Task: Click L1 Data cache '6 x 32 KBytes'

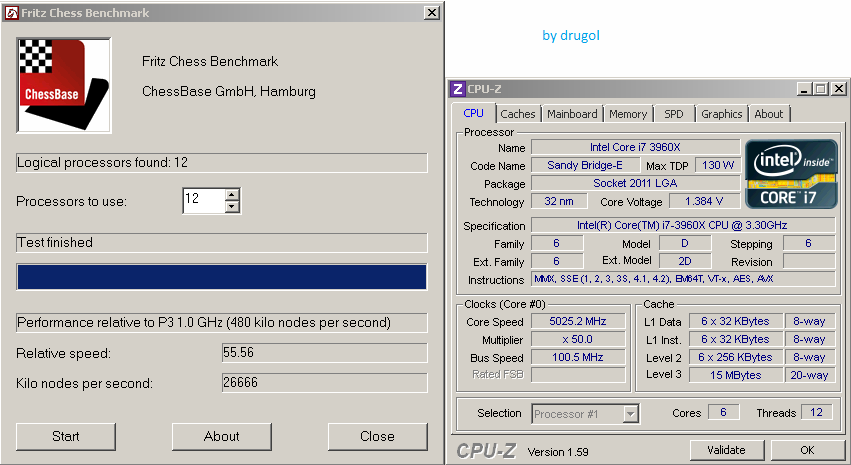Action: 735,321
